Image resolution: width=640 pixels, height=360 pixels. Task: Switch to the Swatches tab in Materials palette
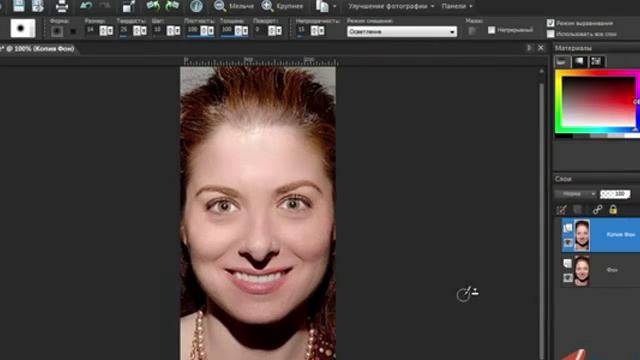[596, 62]
